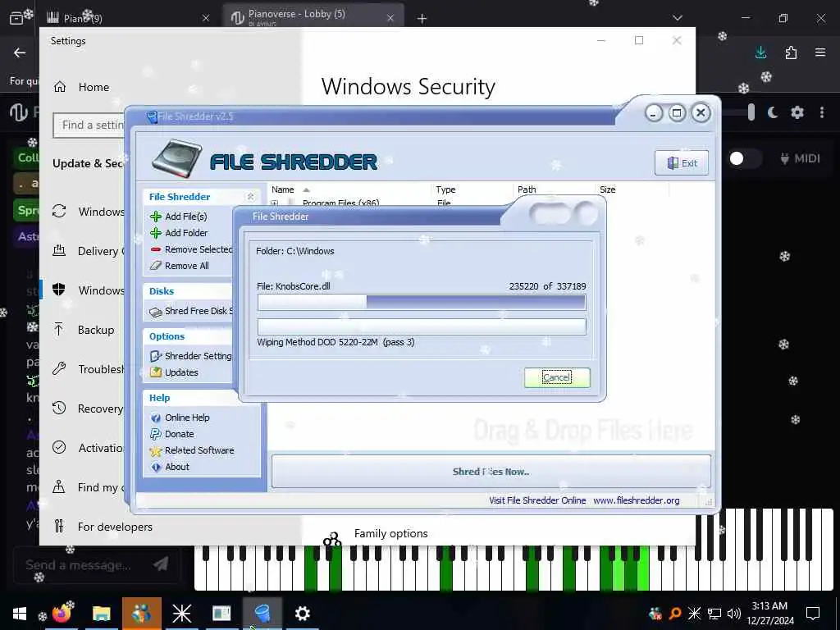Open Shredder Settings icon
Screen dimensions: 840x630
156,356
